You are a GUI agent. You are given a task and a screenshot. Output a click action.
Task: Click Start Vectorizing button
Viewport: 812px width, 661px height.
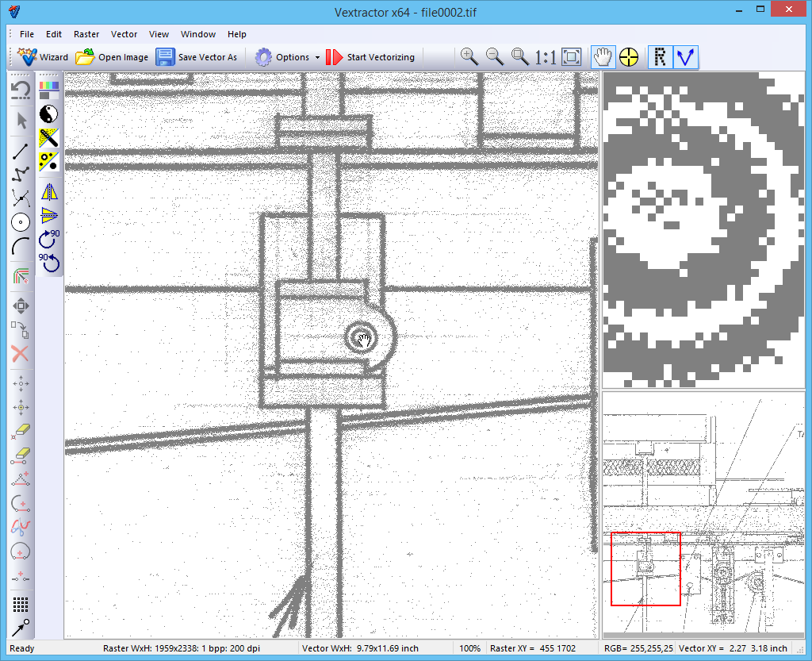[x=370, y=57]
